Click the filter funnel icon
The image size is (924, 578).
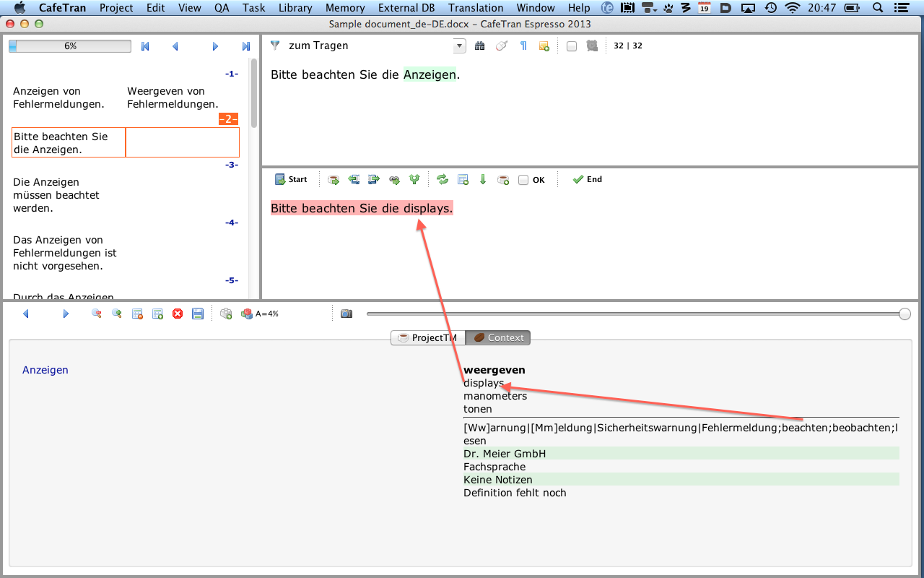point(275,46)
